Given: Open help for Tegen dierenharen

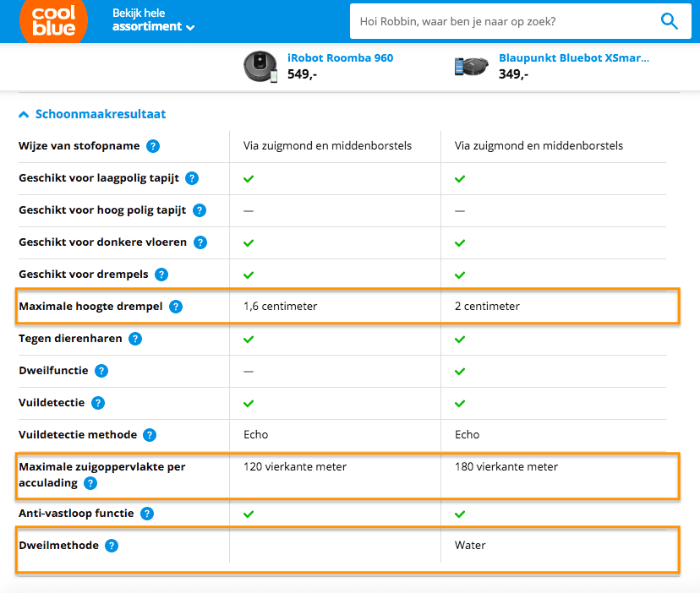Looking at the screenshot, I should (135, 339).
